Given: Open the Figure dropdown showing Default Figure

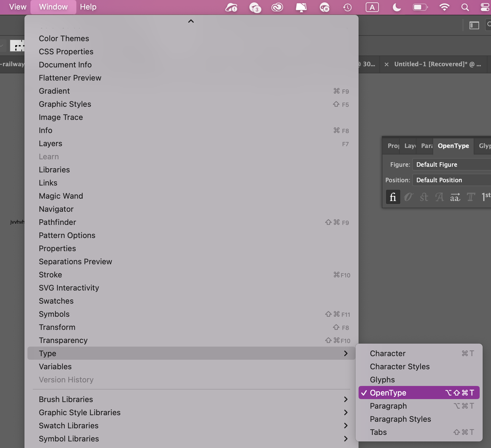Looking at the screenshot, I should (x=451, y=164).
